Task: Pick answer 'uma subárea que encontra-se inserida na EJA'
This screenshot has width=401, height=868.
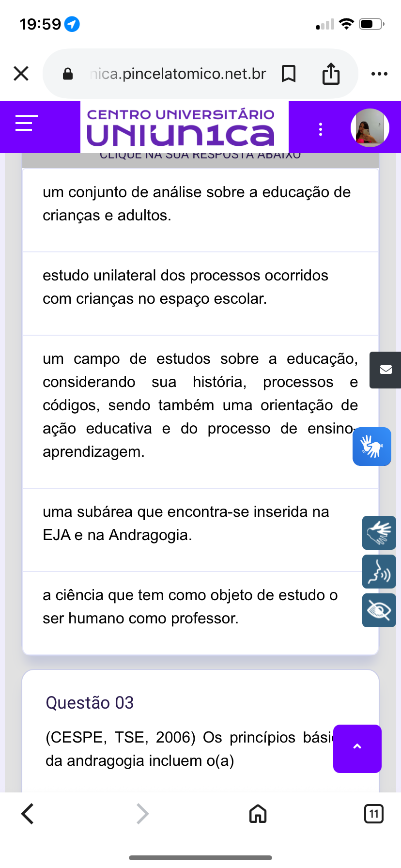Action: click(x=185, y=524)
